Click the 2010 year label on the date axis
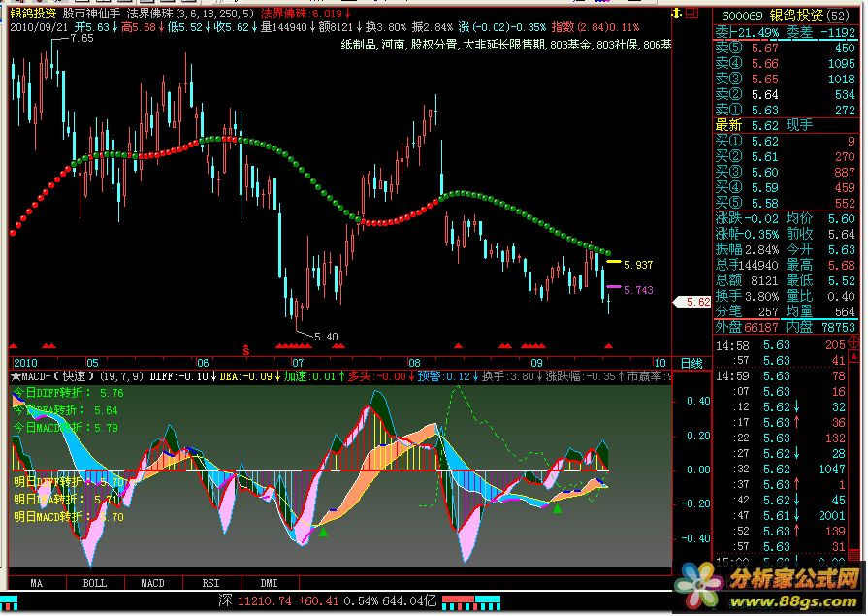 click(25, 363)
